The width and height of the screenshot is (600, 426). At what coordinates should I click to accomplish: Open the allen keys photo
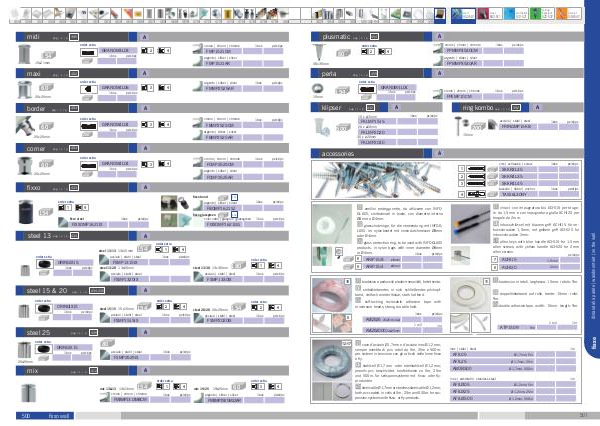470,224
